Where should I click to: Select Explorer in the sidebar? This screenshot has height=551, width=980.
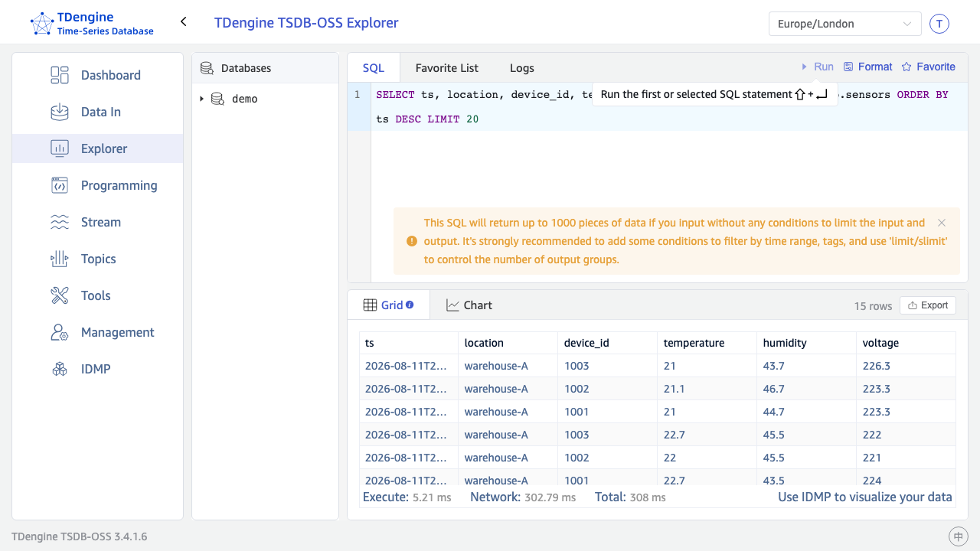coord(97,148)
